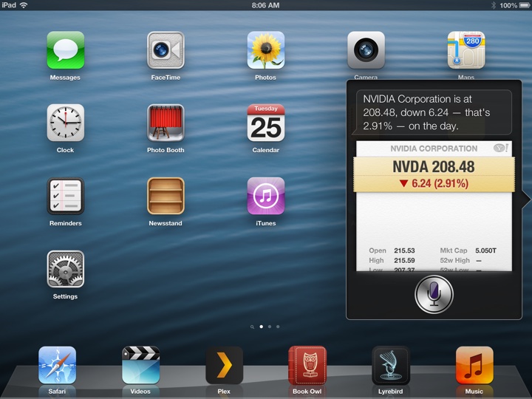The image size is (532, 399).
Task: Tap the battery indicator icon
Action: pos(525,5)
